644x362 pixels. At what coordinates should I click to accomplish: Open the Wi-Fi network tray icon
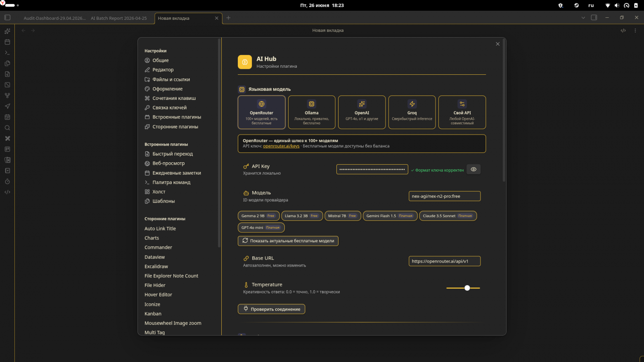(608, 5)
